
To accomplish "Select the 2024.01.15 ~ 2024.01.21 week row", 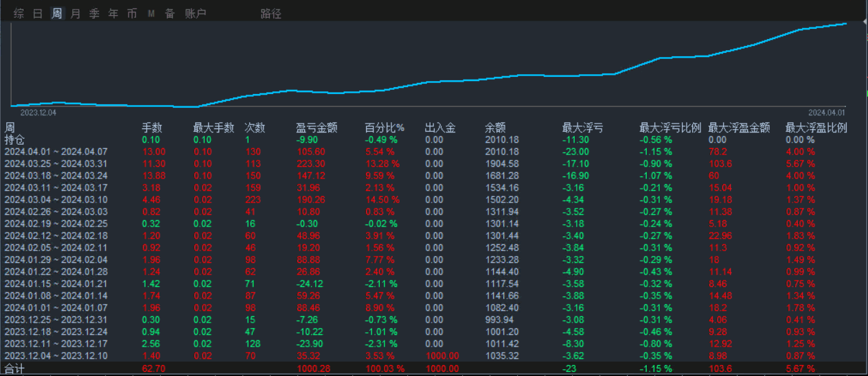I will [434, 283].
